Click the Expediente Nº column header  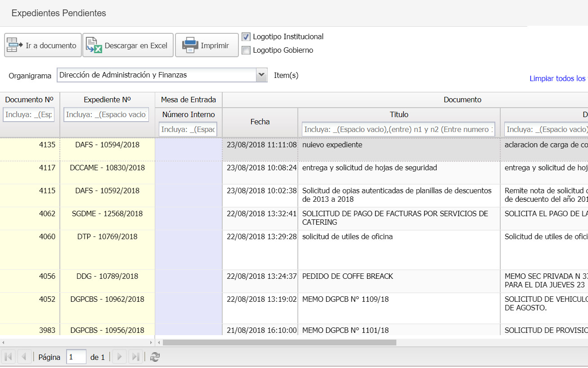coord(107,100)
